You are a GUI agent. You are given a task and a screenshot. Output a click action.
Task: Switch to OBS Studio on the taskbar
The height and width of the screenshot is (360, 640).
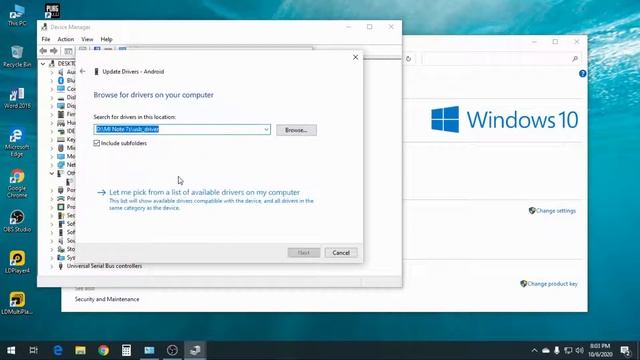tap(172, 350)
